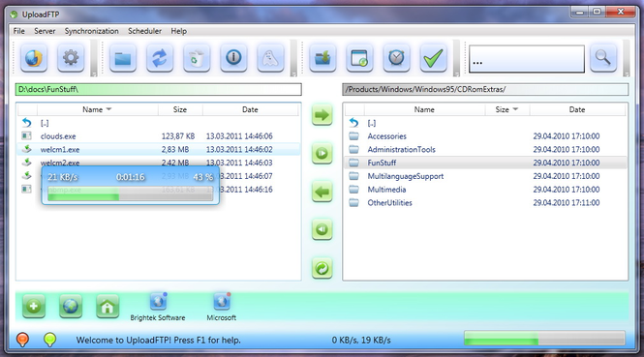Open settings with the gear toolbar icon
This screenshot has height=357, width=644.
click(71, 58)
